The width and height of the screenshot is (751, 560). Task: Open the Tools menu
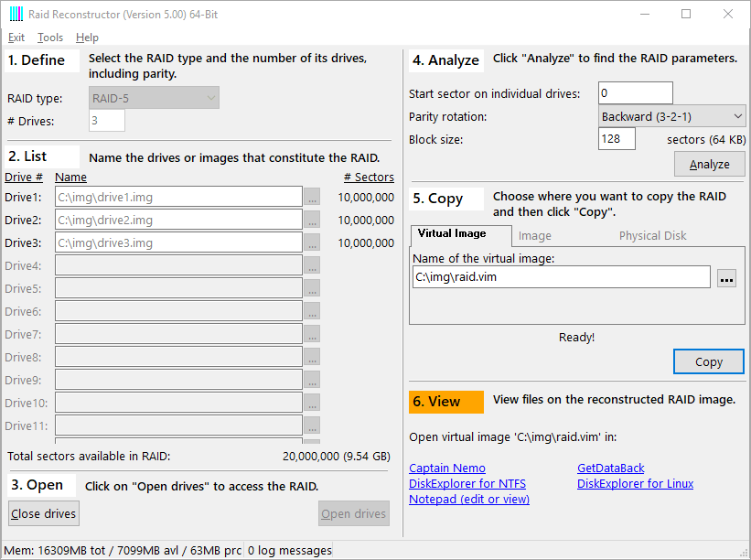click(x=50, y=38)
